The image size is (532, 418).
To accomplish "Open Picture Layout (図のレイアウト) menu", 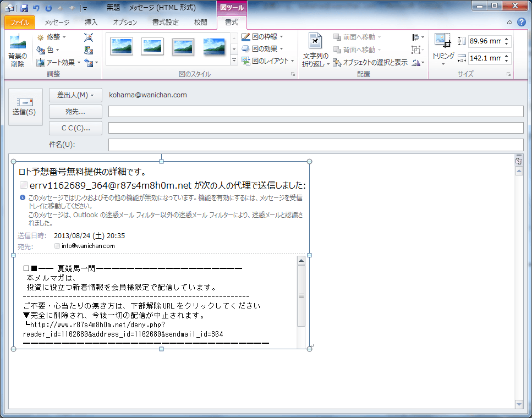I will tap(268, 61).
